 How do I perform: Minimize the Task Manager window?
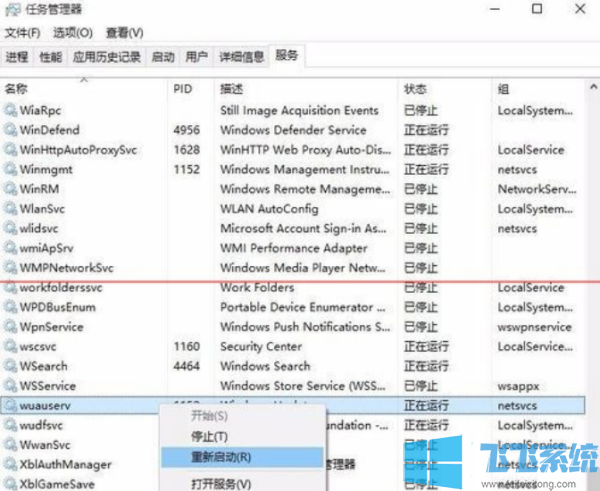[495, 9]
